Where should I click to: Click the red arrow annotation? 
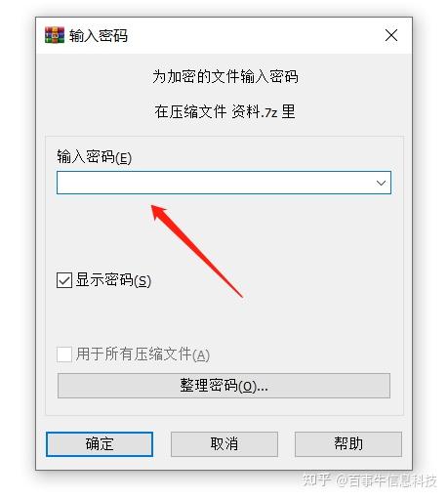(197, 251)
